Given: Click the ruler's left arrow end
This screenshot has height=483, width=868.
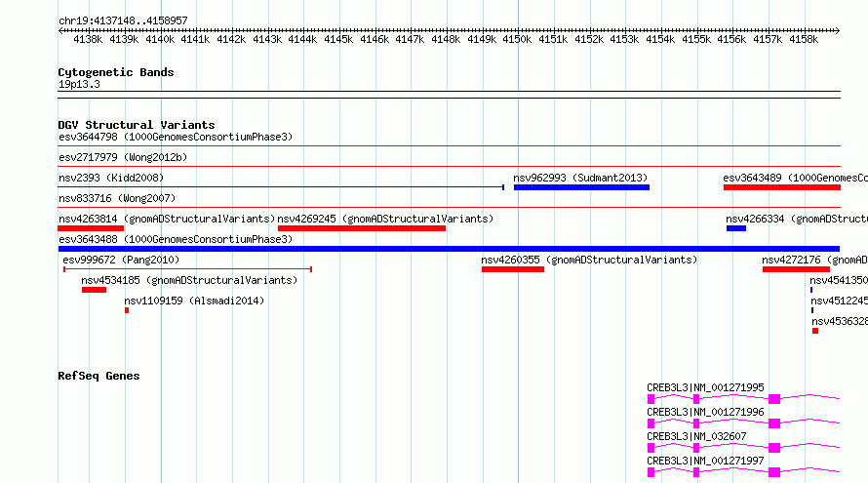Looking at the screenshot, I should point(60,30).
